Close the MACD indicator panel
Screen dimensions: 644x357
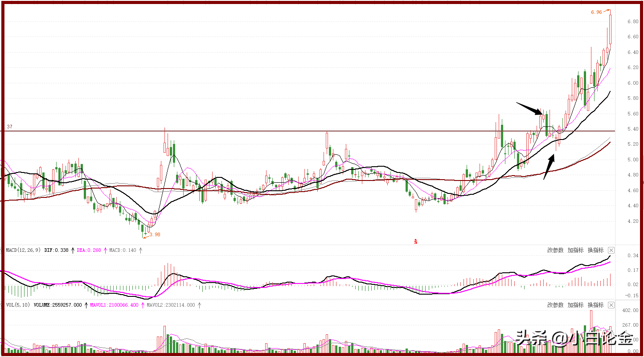(x=611, y=250)
